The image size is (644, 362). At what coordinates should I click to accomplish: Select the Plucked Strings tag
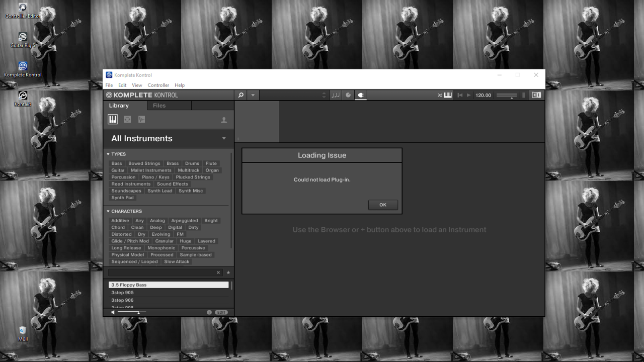[193, 177]
